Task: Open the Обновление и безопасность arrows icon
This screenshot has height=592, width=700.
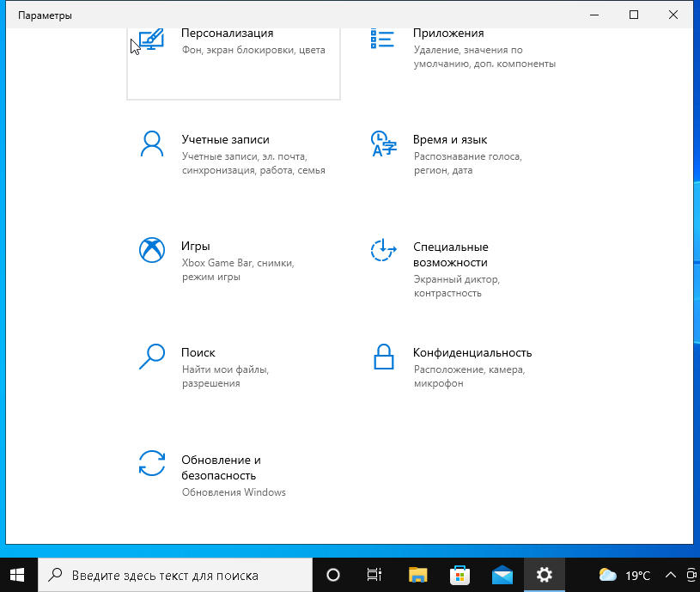Action: (x=152, y=463)
